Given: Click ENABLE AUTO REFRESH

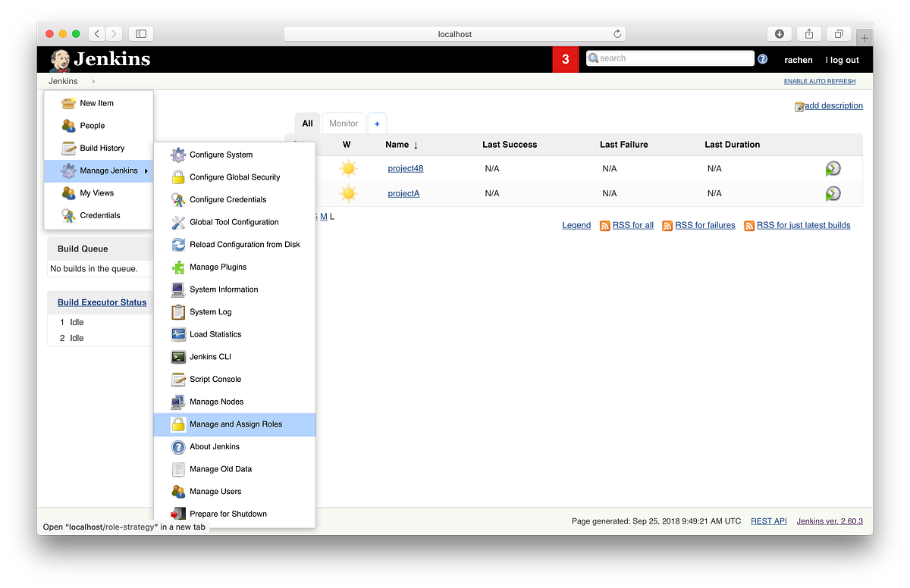Looking at the screenshot, I should pos(820,80).
